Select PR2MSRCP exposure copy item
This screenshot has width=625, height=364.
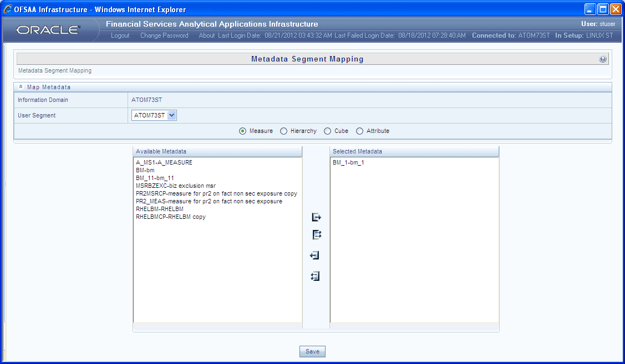216,193
